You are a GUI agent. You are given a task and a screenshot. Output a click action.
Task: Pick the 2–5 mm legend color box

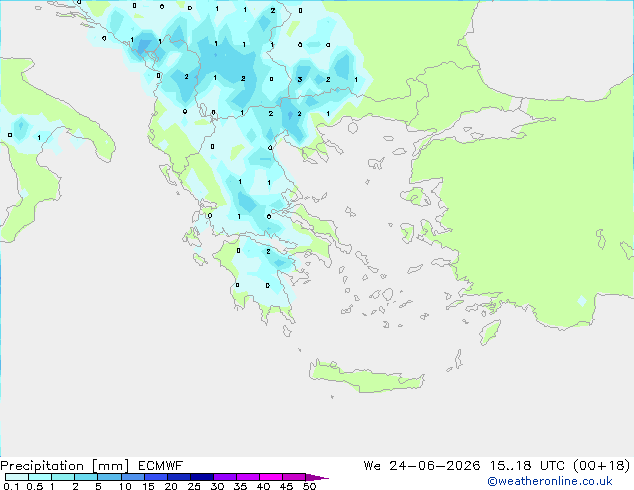pos(86,477)
